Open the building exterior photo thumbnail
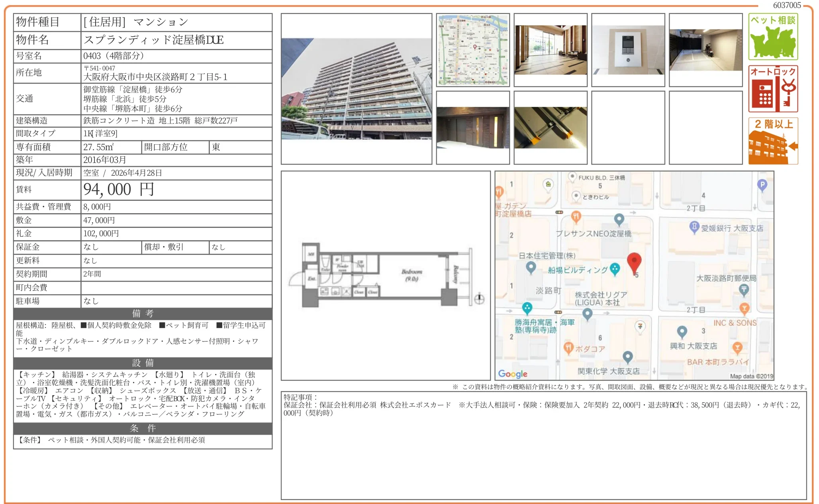The image size is (819, 504). 357,88
